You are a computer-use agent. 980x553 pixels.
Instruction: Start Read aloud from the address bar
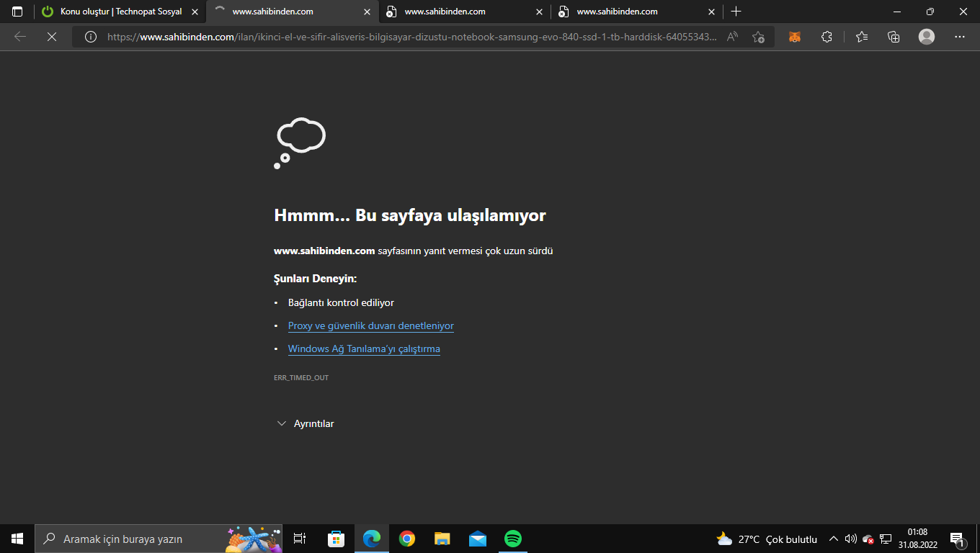point(733,37)
